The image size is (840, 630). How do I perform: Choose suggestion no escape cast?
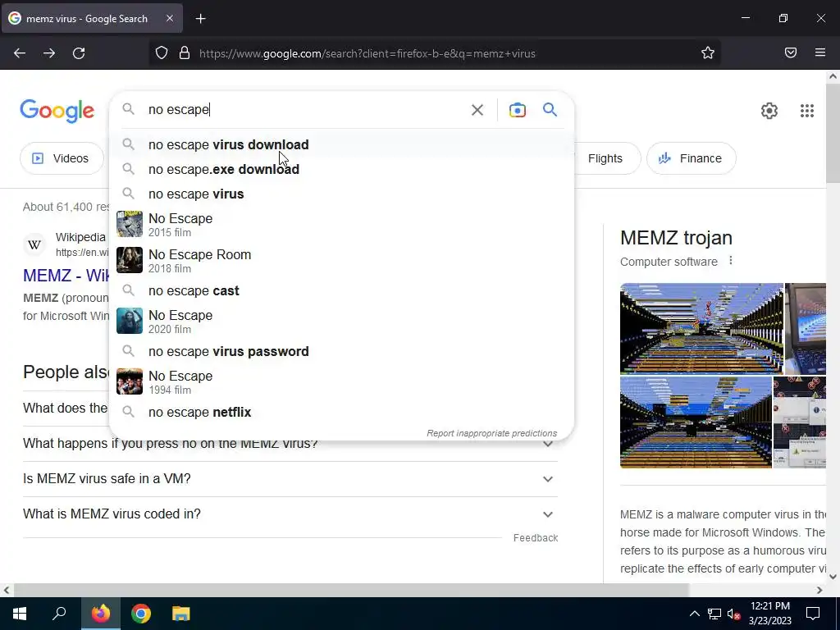point(341,291)
